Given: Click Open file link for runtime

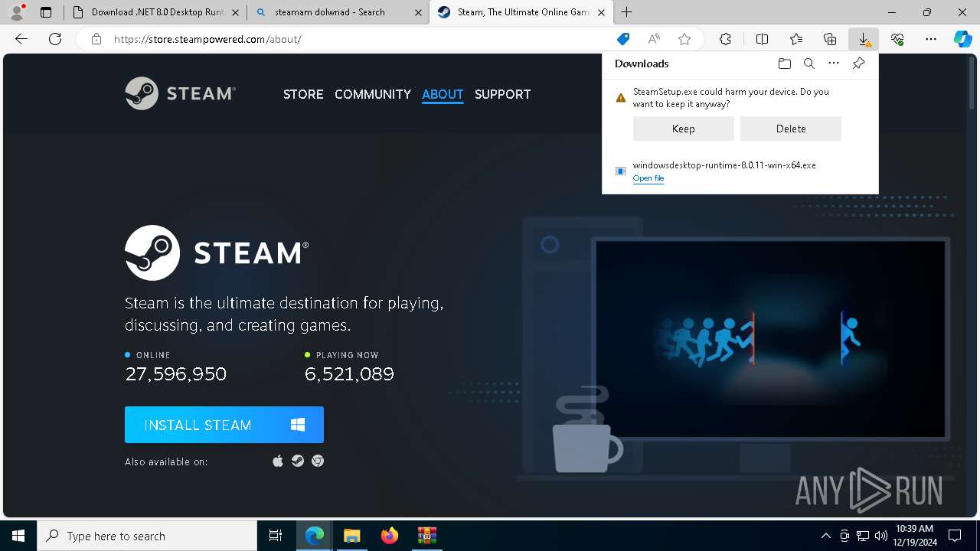Looking at the screenshot, I should 648,178.
